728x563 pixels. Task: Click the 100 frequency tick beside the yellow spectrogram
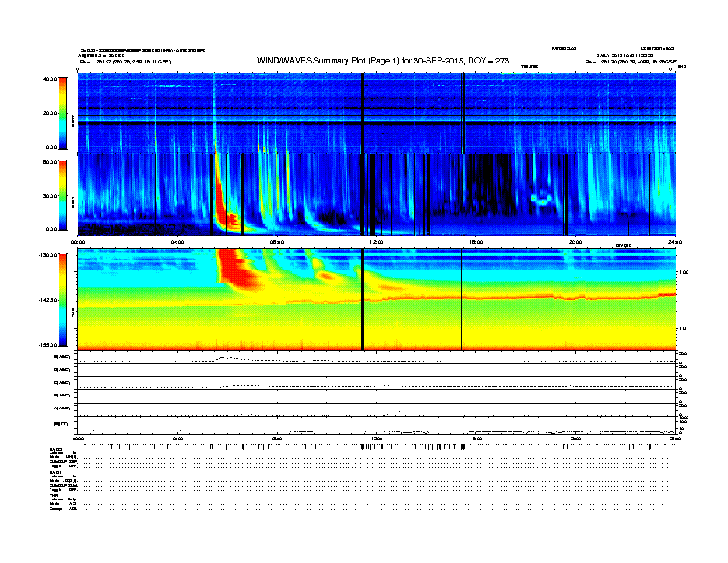pyautogui.click(x=684, y=272)
